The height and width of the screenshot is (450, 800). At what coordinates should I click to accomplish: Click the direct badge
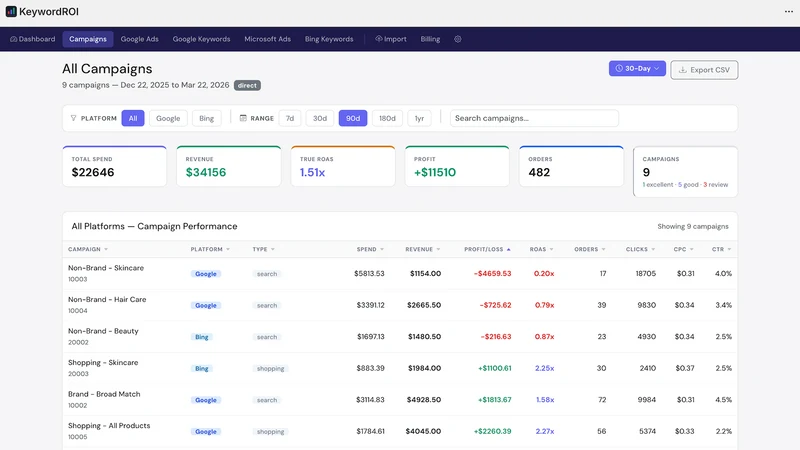click(x=247, y=86)
